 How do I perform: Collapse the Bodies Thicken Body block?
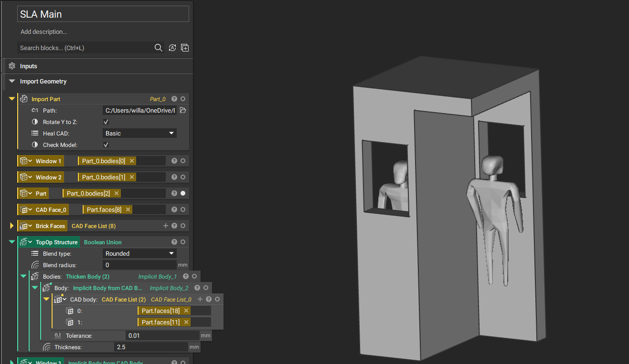[x=23, y=276]
